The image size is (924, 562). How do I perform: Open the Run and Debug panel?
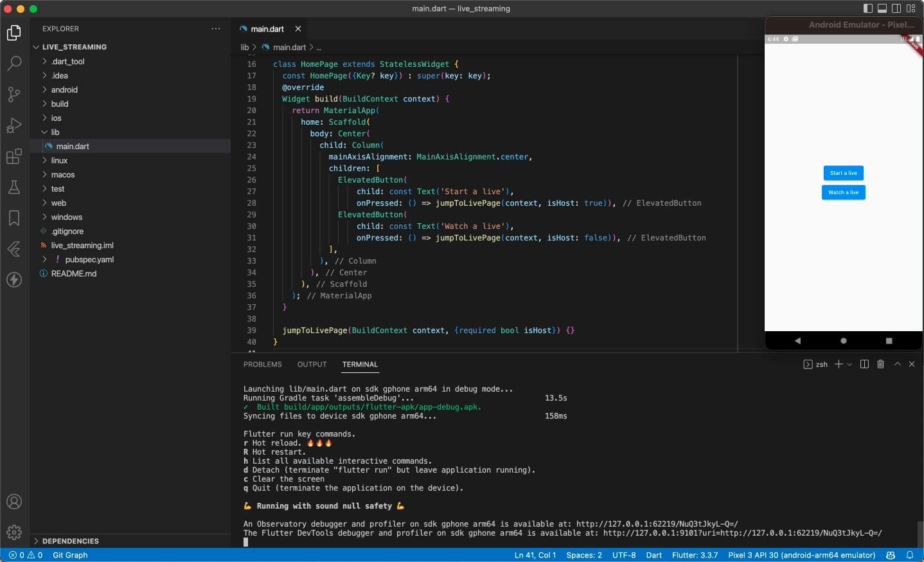coord(14,125)
